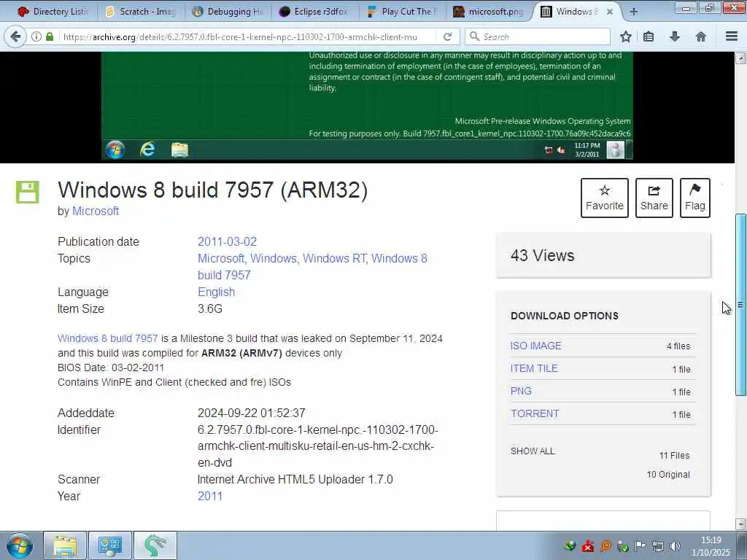
Task: Open Windows 8 build 7957 description link
Action: (108, 338)
